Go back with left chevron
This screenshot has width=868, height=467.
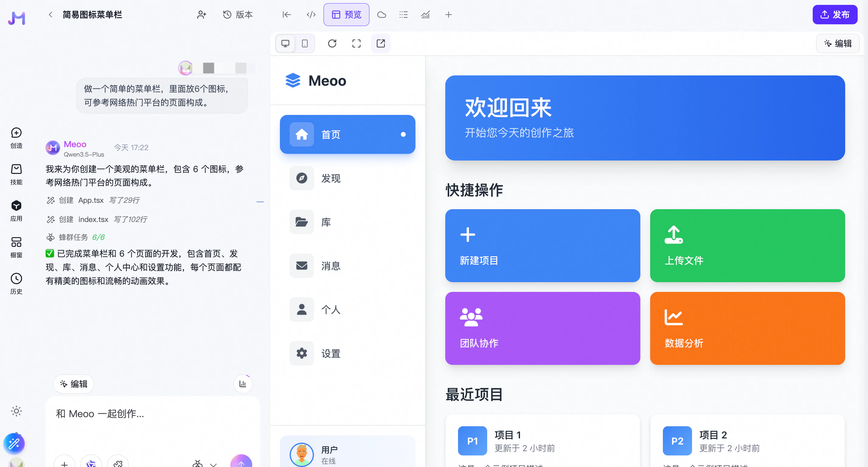click(x=50, y=15)
